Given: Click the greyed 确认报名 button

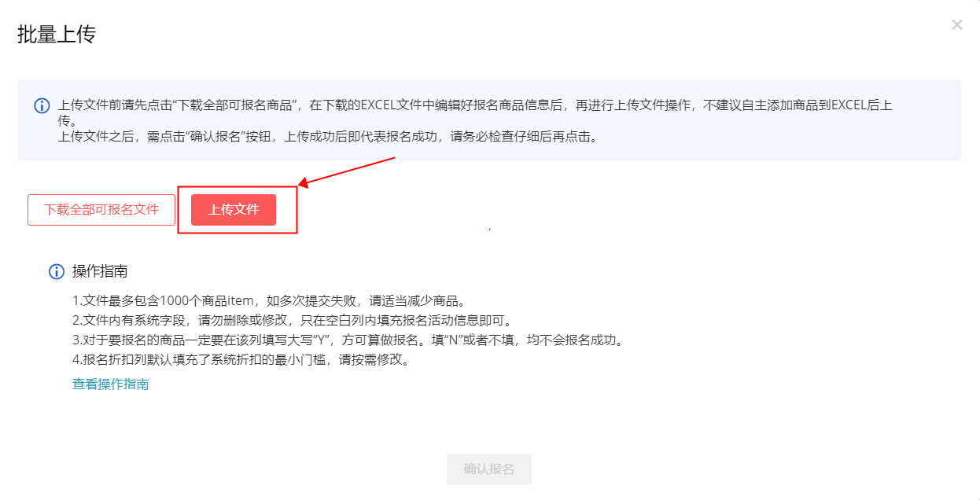Looking at the screenshot, I should click(489, 469).
